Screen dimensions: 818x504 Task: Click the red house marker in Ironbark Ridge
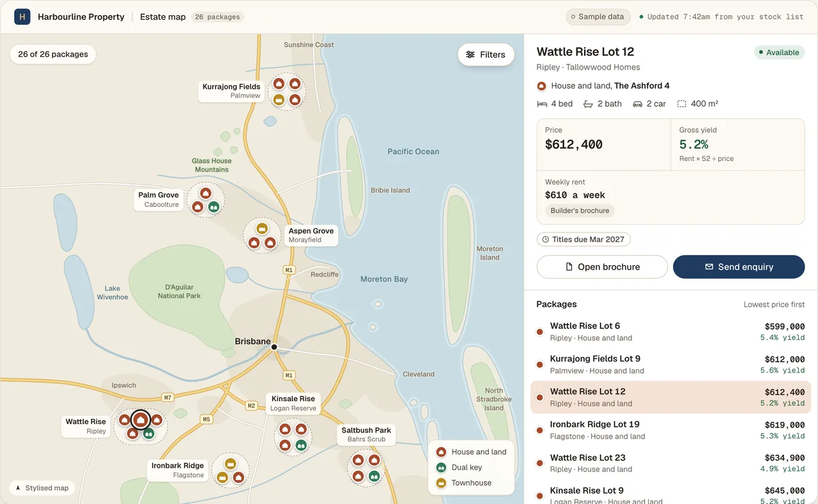238,477
